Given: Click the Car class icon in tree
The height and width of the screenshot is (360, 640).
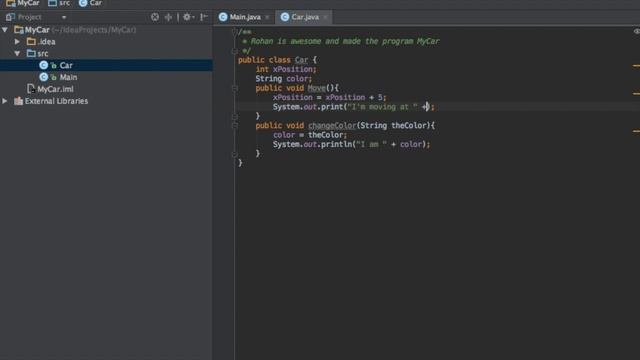Looking at the screenshot, I should (44, 65).
